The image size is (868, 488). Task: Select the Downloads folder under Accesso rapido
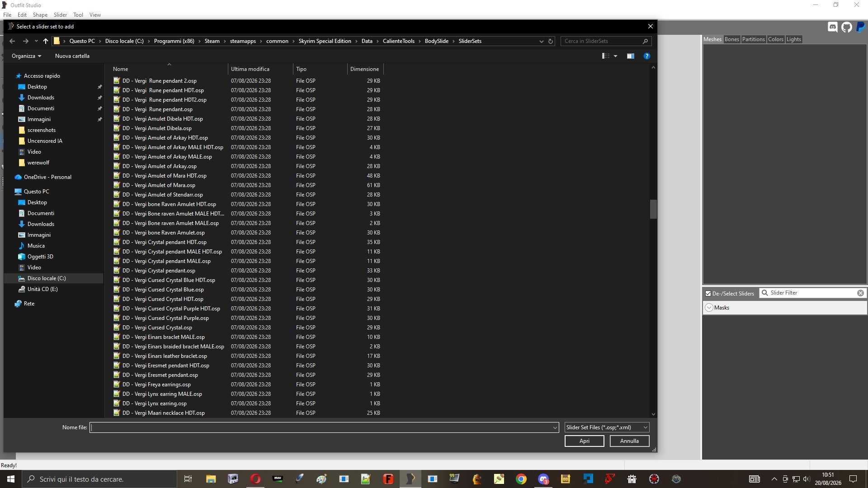click(41, 98)
